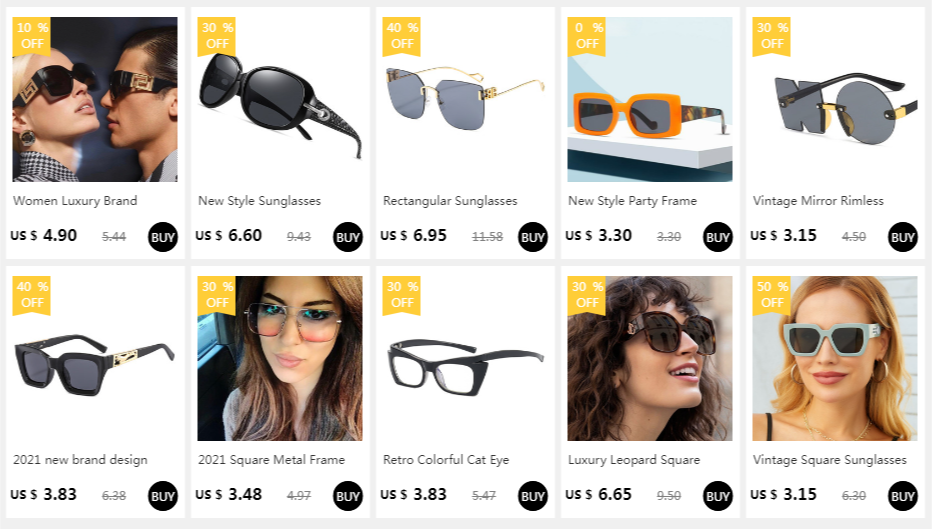Buy the Rectangular Sunglasses at 6.95

(533, 237)
